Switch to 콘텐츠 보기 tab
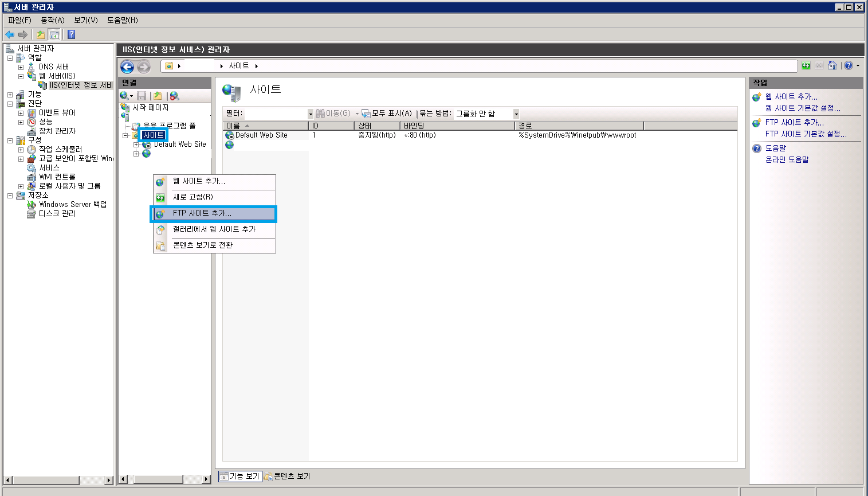The image size is (868, 496). [x=287, y=476]
